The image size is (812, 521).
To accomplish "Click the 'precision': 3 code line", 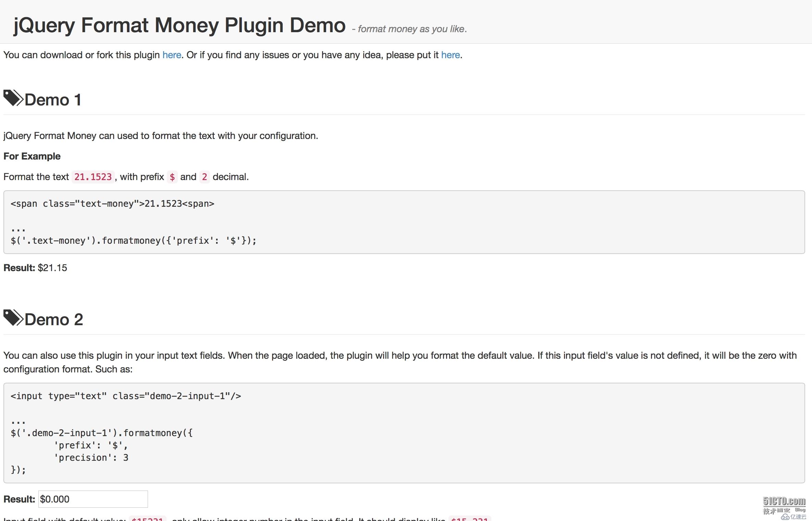I will pyautogui.click(x=91, y=458).
